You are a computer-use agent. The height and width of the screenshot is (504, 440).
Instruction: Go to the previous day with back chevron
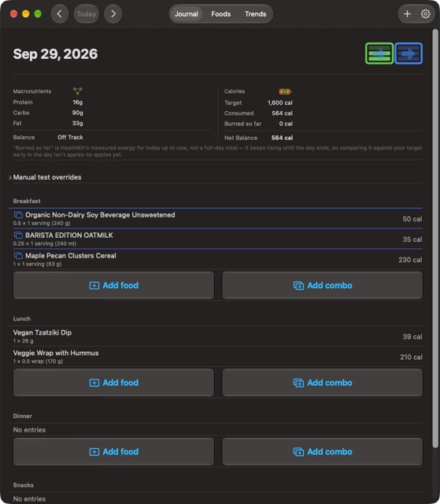(x=59, y=14)
